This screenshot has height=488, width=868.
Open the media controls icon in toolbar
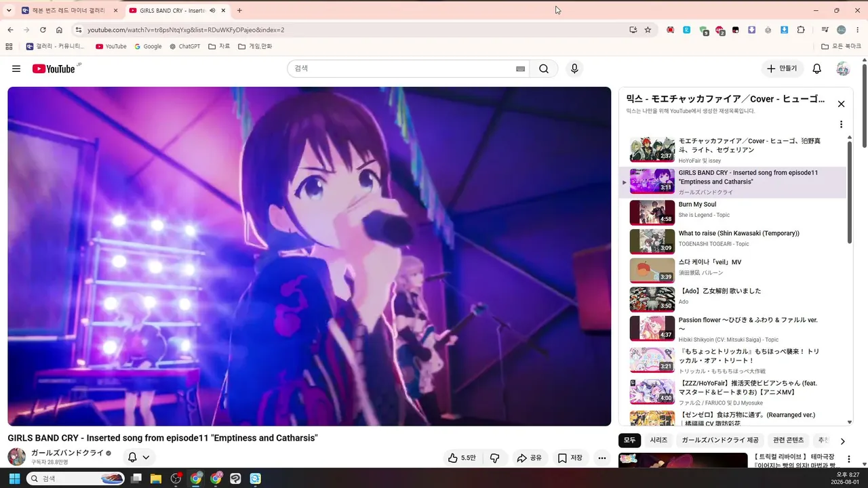(825, 30)
